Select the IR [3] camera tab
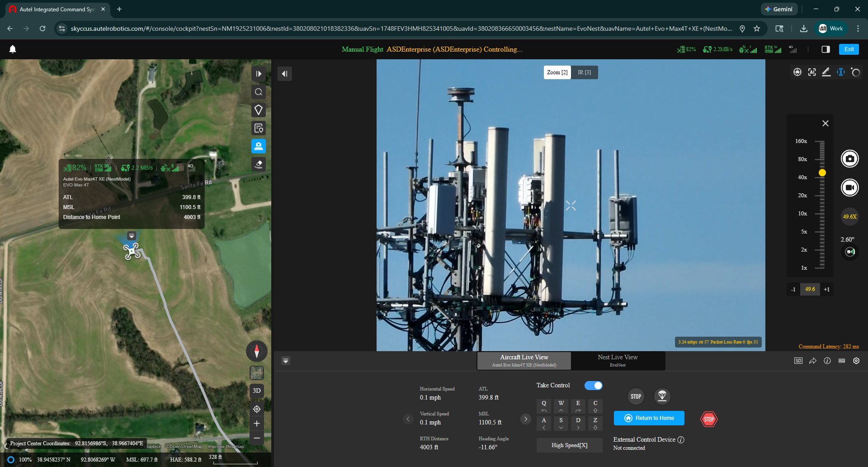The width and height of the screenshot is (868, 467). 584,72
